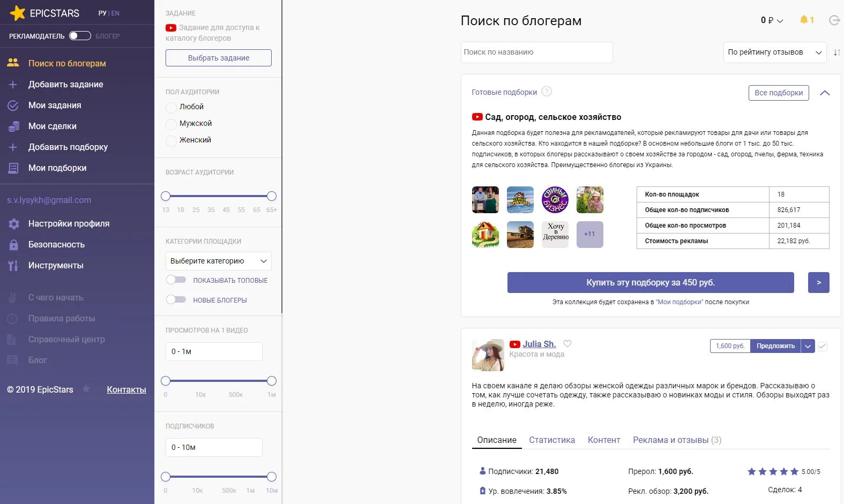The image size is (844, 504).
Task: Switch language to EN
Action: (x=115, y=13)
